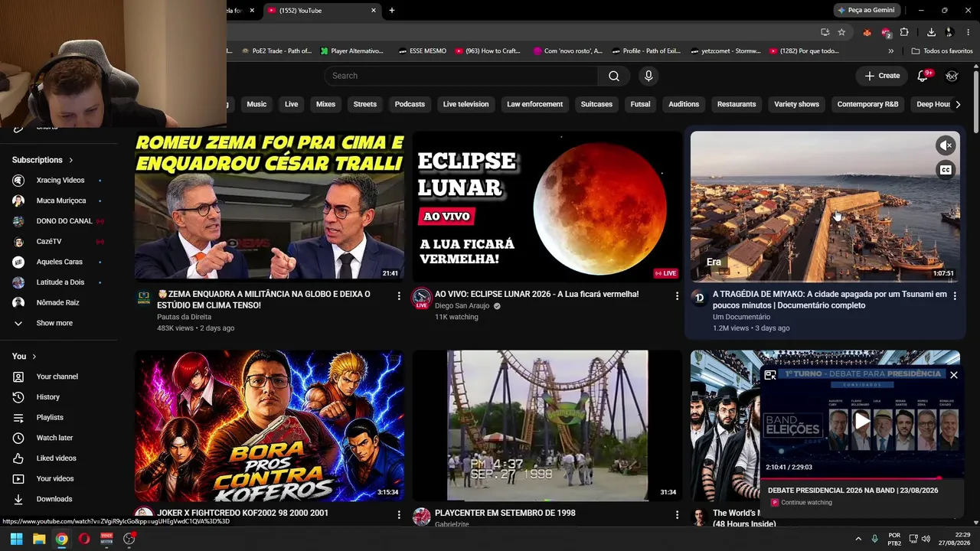Seek on the miniplayer red progress bar
This screenshot has width=980, height=551.
point(861,478)
